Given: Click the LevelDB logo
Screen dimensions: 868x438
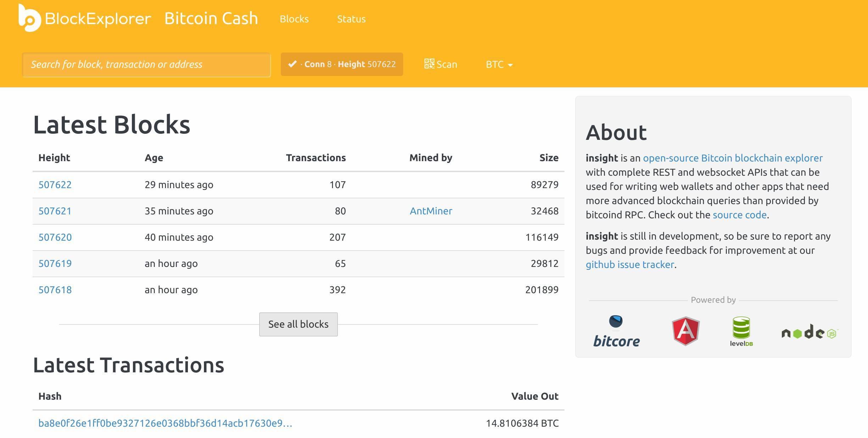Looking at the screenshot, I should pyautogui.click(x=741, y=331).
